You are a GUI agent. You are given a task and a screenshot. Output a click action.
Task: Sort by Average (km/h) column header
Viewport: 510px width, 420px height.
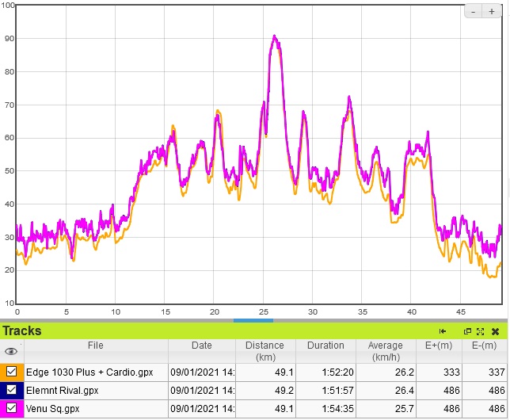click(386, 351)
